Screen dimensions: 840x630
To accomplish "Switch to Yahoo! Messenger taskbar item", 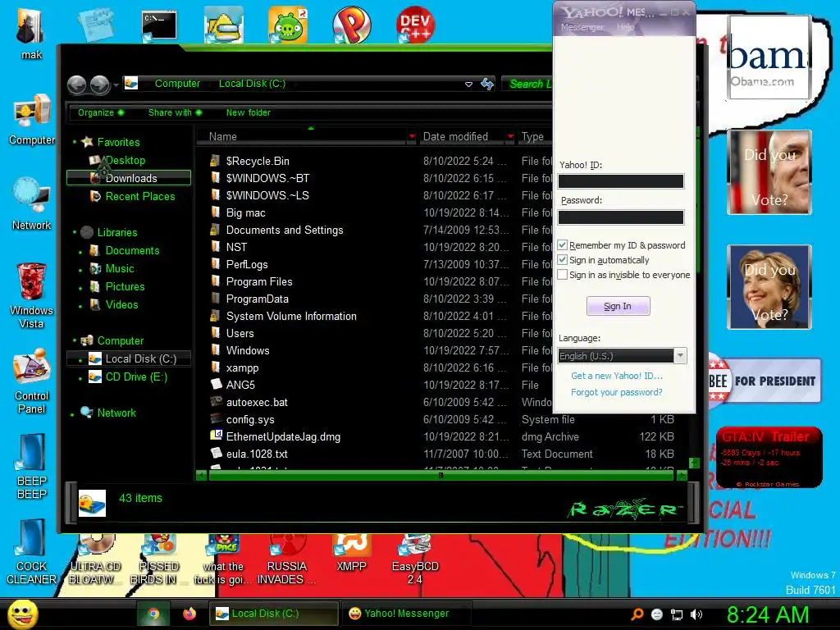I will coord(405,614).
